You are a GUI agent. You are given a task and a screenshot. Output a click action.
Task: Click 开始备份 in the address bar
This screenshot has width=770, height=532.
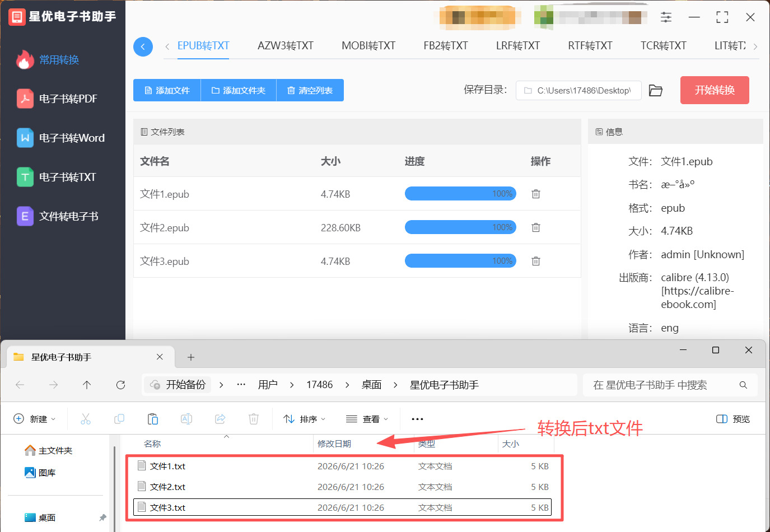tap(178, 385)
